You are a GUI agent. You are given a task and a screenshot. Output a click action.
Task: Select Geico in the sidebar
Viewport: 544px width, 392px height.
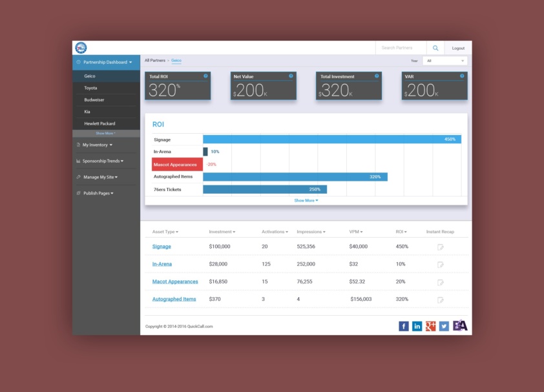[x=106, y=76]
